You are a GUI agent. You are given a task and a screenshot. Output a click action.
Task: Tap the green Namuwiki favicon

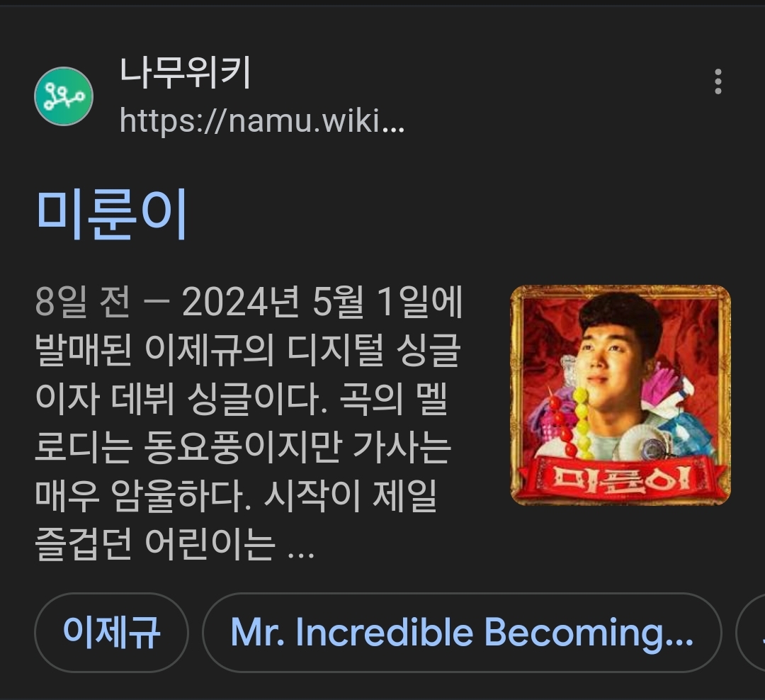(64, 96)
